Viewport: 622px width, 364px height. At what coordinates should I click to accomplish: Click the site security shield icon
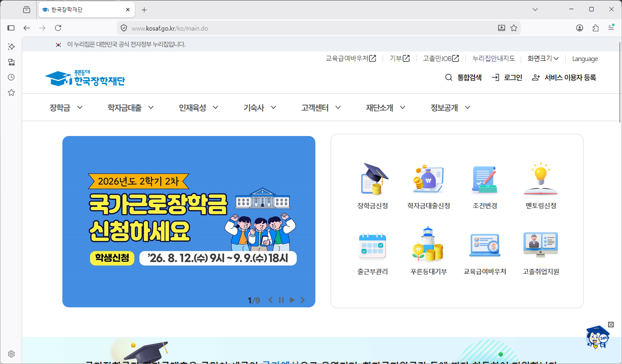[x=124, y=28]
